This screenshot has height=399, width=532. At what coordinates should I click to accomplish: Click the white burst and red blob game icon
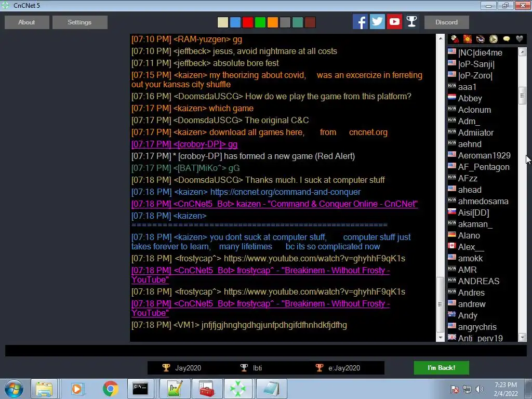click(x=455, y=39)
